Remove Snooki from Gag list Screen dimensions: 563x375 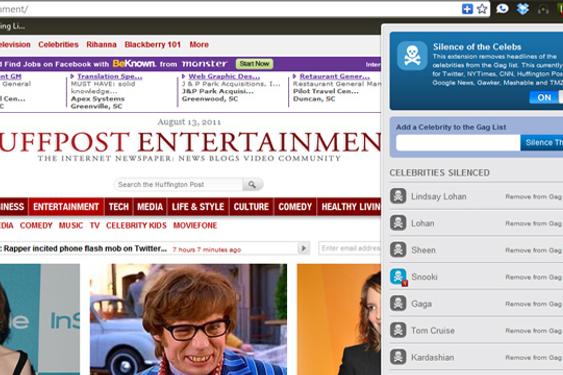coord(534,277)
